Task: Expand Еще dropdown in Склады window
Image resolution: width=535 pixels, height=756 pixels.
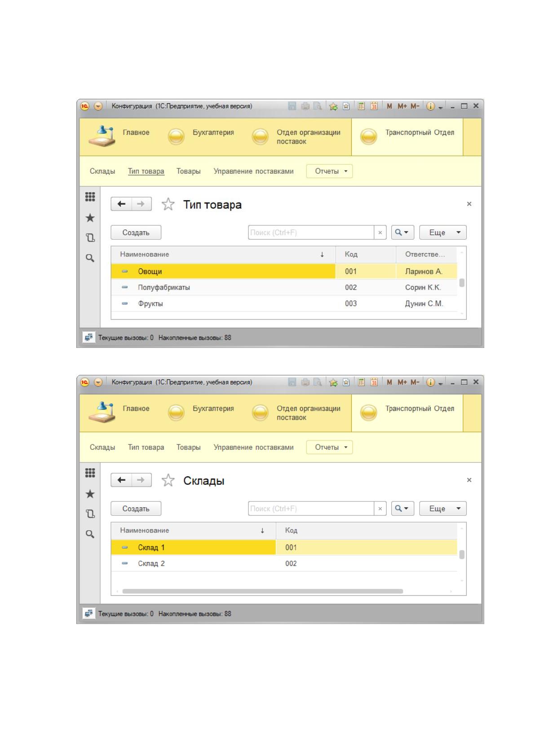Action: tap(443, 509)
